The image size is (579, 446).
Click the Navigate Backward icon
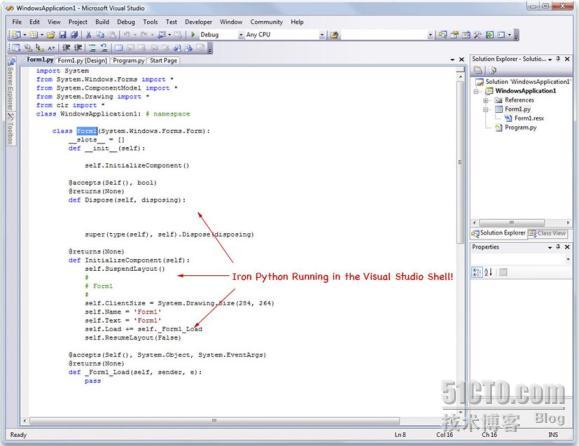point(162,35)
